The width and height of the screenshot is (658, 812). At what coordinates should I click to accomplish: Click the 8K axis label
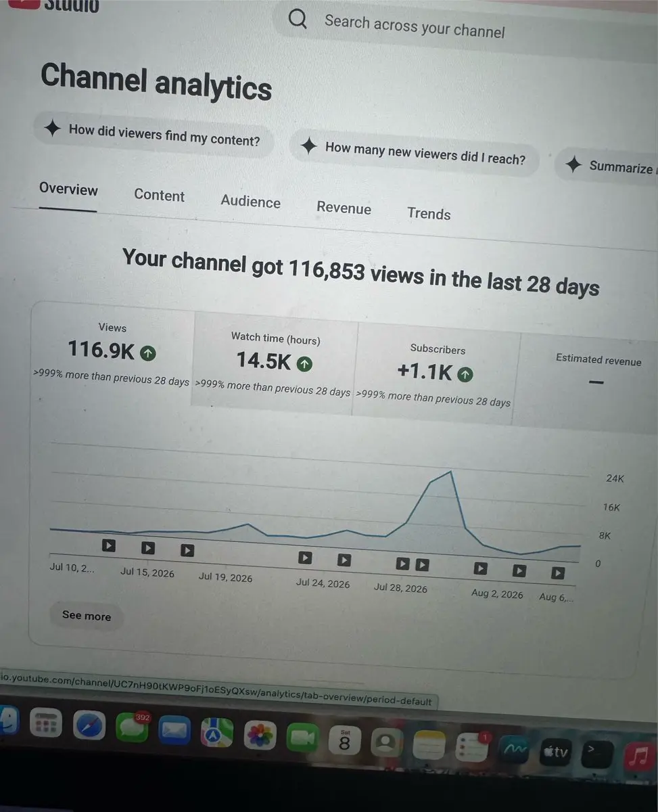tap(605, 536)
